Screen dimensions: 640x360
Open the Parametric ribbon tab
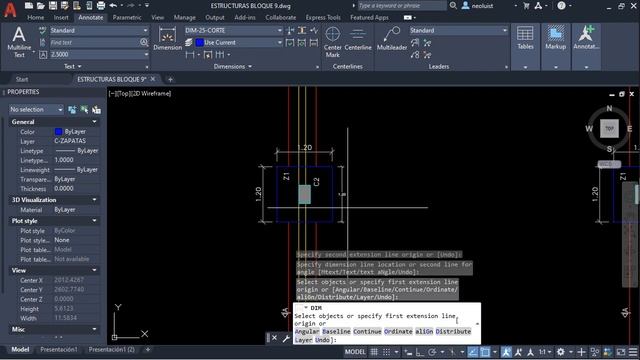click(127, 18)
